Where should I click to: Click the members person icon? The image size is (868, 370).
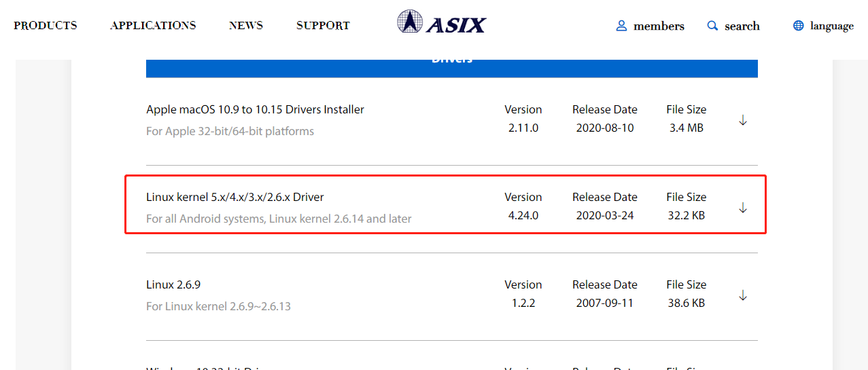coord(621,26)
